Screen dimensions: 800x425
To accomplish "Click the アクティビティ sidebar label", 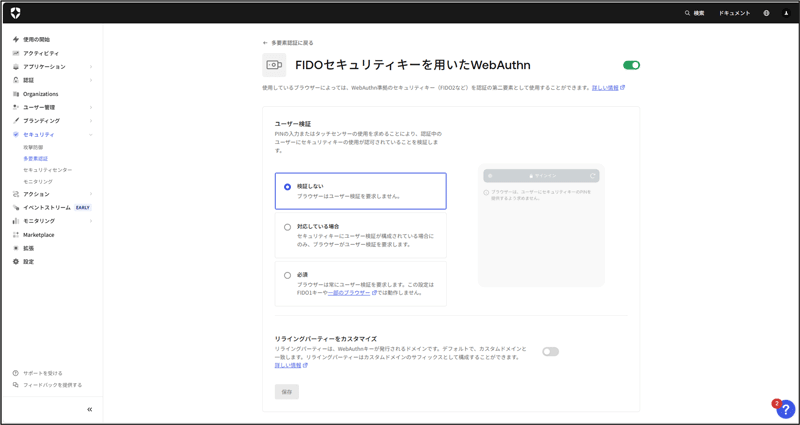I will [x=41, y=53].
